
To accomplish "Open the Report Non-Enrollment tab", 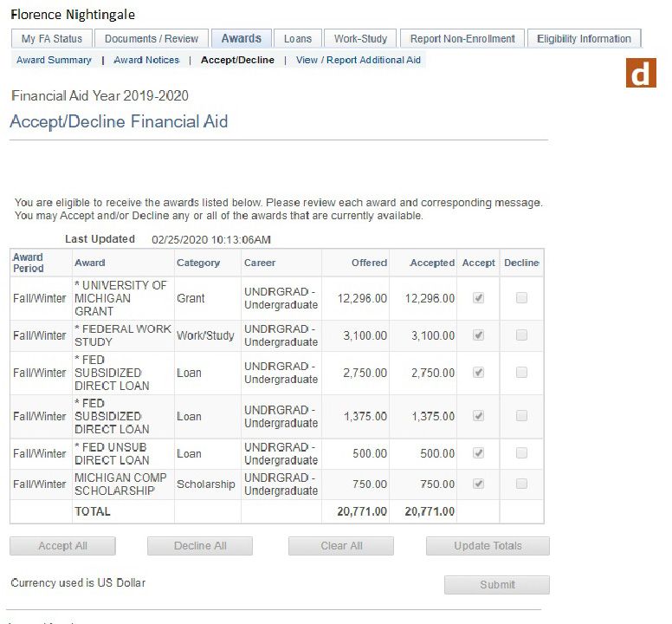I will [462, 39].
